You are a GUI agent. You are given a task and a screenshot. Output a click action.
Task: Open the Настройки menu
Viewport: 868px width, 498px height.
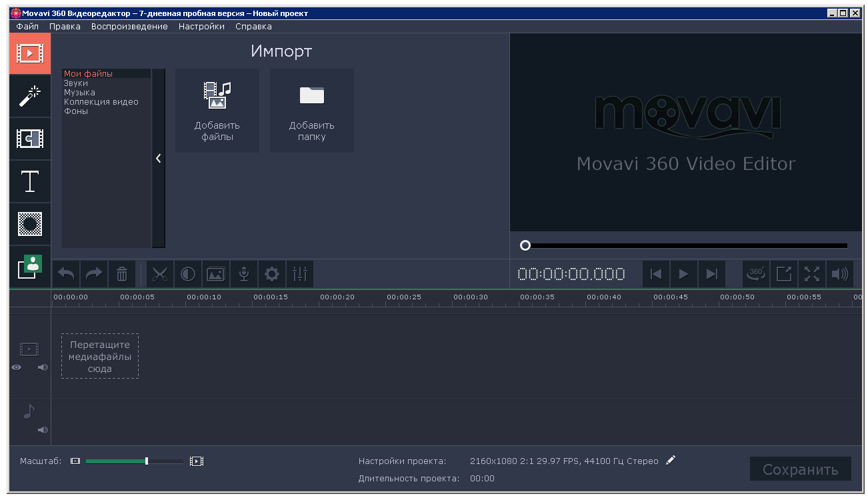click(x=201, y=26)
